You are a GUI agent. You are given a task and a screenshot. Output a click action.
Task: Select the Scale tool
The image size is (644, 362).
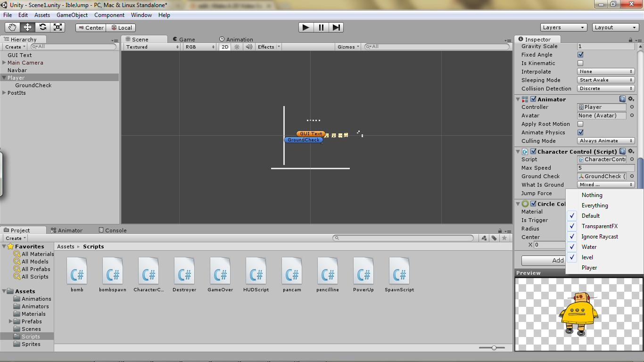point(58,27)
